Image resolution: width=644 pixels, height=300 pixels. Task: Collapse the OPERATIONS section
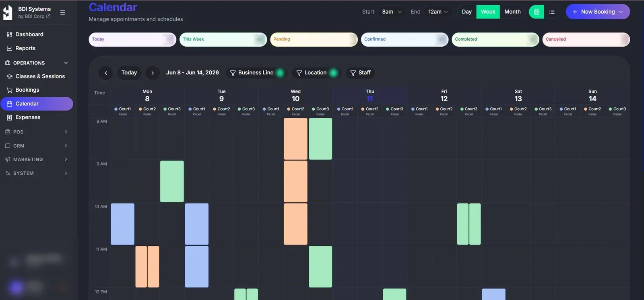(37, 63)
